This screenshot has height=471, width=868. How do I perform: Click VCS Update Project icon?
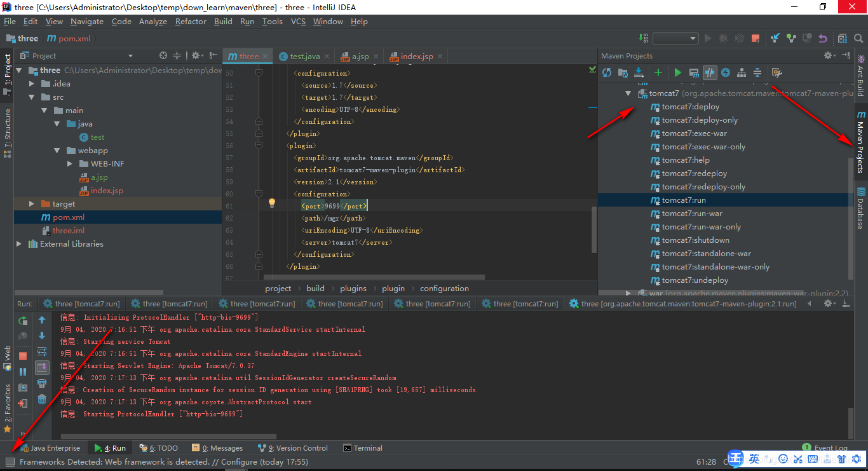click(775, 38)
